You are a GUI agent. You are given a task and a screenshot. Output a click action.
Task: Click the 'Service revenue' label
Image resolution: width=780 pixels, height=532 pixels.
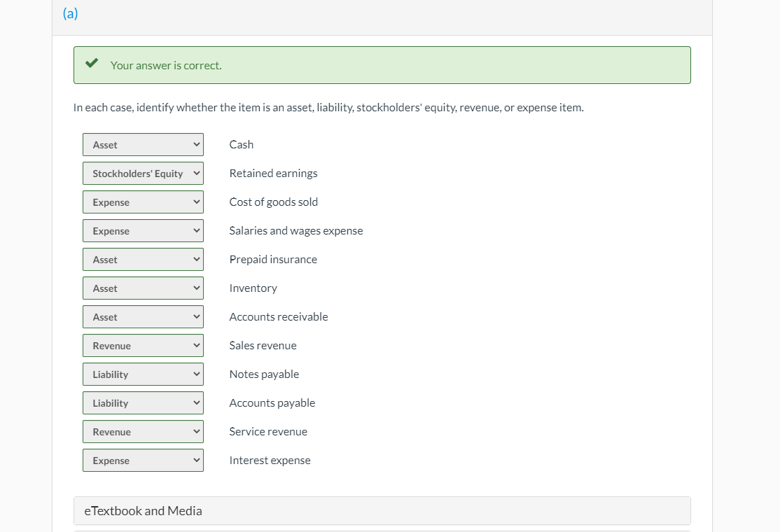pyautogui.click(x=268, y=432)
